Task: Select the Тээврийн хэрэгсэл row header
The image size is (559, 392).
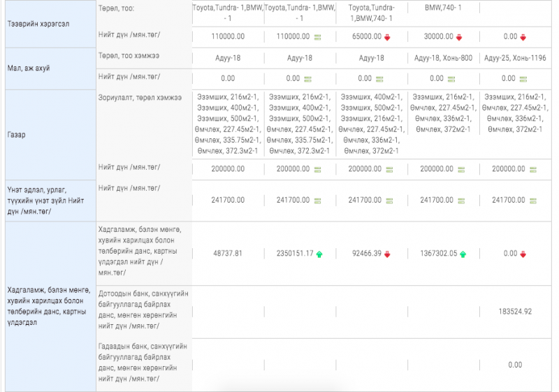Action: tap(49, 23)
